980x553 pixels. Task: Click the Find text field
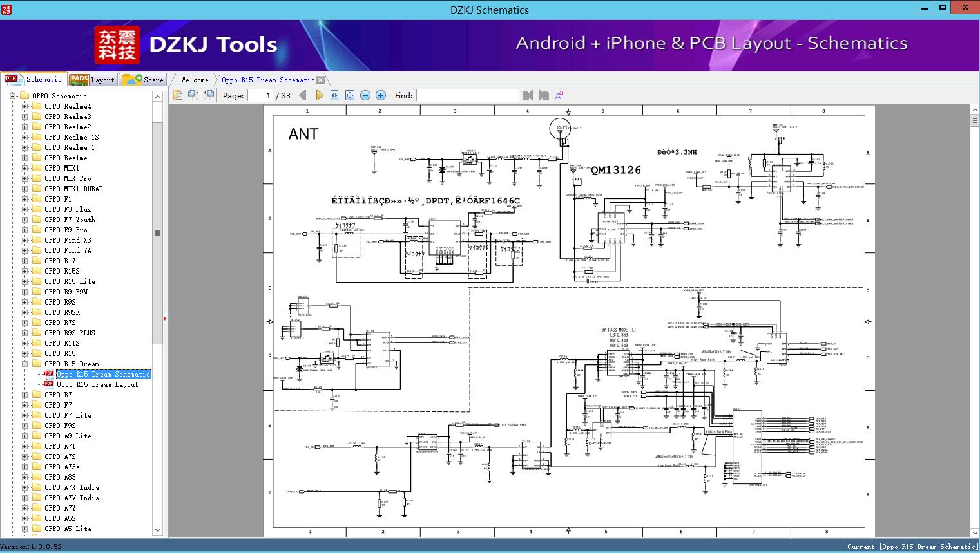[x=467, y=95]
